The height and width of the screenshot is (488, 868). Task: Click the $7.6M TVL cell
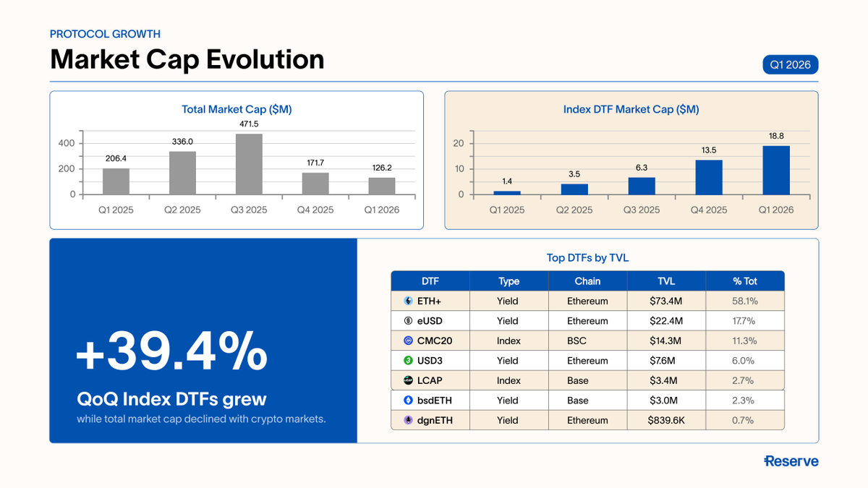[x=665, y=361]
